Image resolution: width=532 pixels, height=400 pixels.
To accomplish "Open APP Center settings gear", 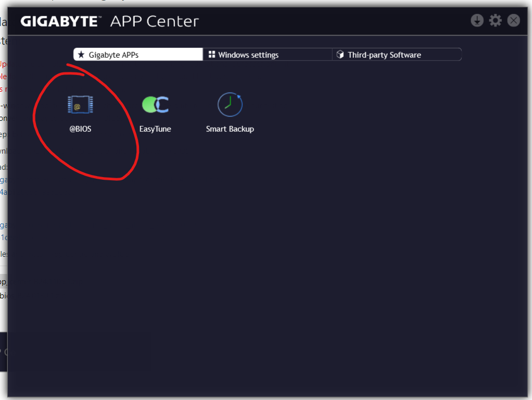I will pos(496,20).
